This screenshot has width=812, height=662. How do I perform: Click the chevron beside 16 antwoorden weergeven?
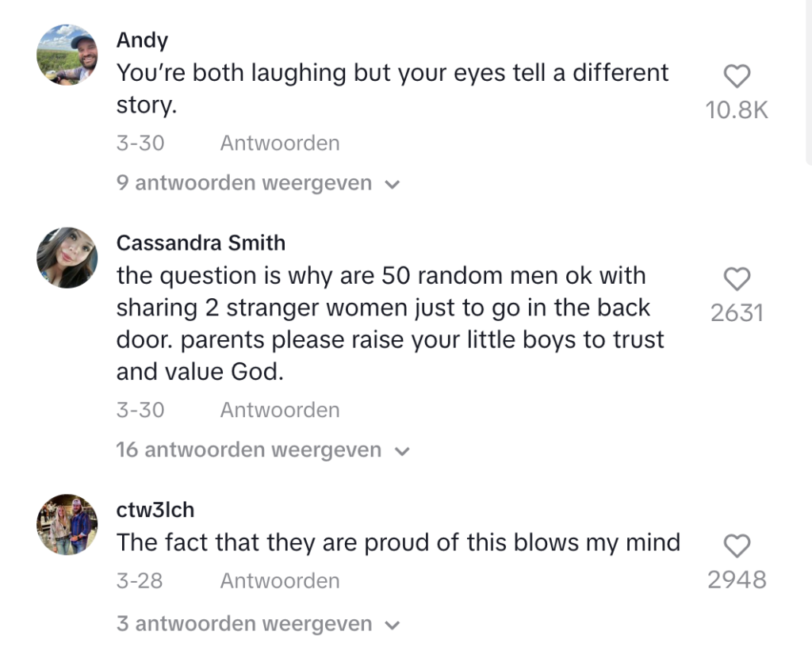(x=402, y=451)
